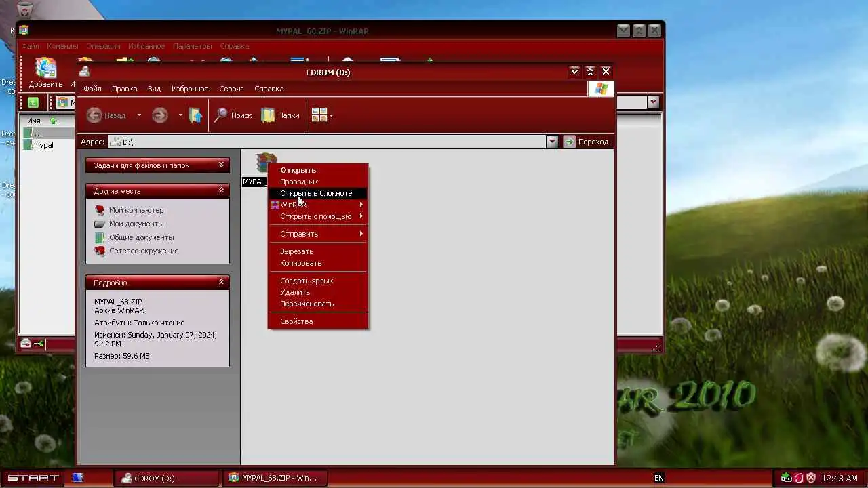Open Поиск search in Explorer toolbar
Viewport: 868px width, 488px height.
tap(233, 115)
